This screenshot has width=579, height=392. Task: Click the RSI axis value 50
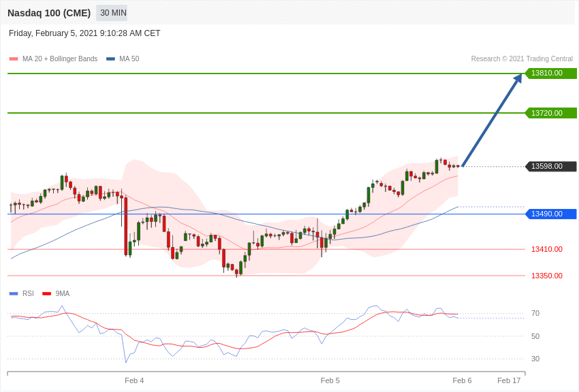pos(535,336)
